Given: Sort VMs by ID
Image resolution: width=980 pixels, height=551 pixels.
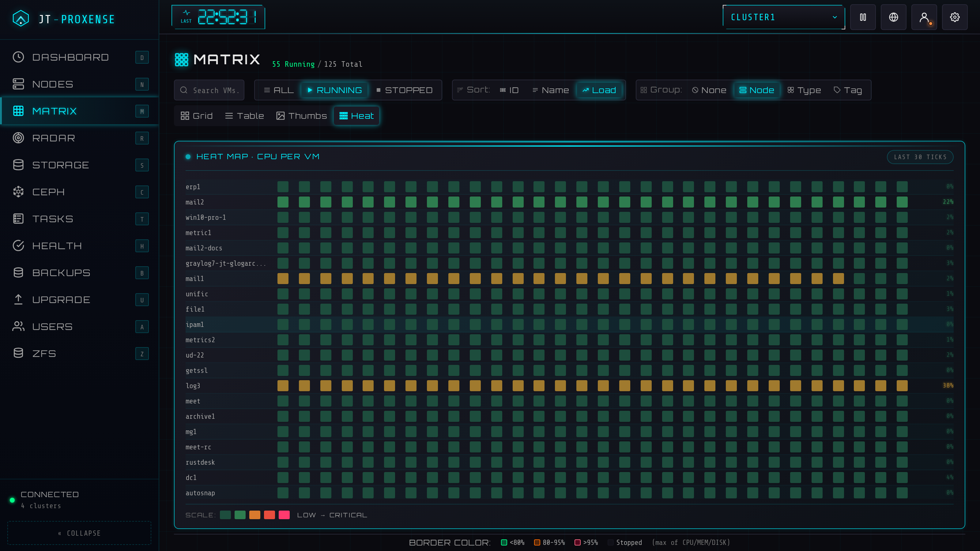Looking at the screenshot, I should (509, 90).
